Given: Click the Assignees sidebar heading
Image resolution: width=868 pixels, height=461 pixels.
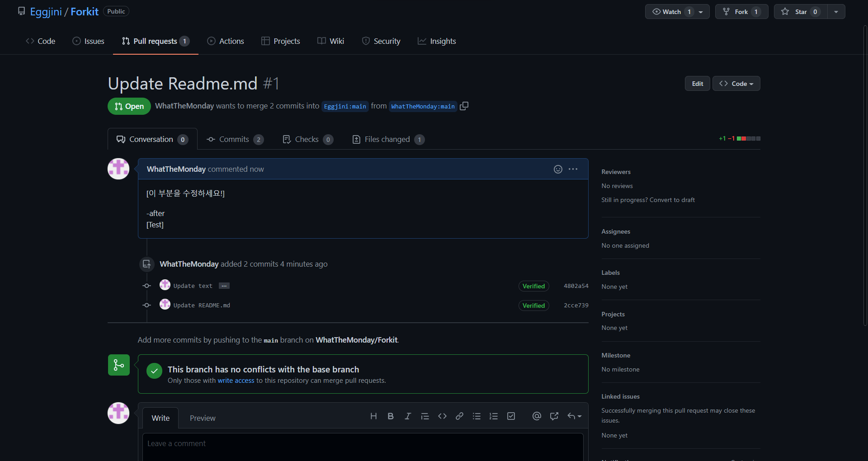Looking at the screenshot, I should (x=616, y=231).
